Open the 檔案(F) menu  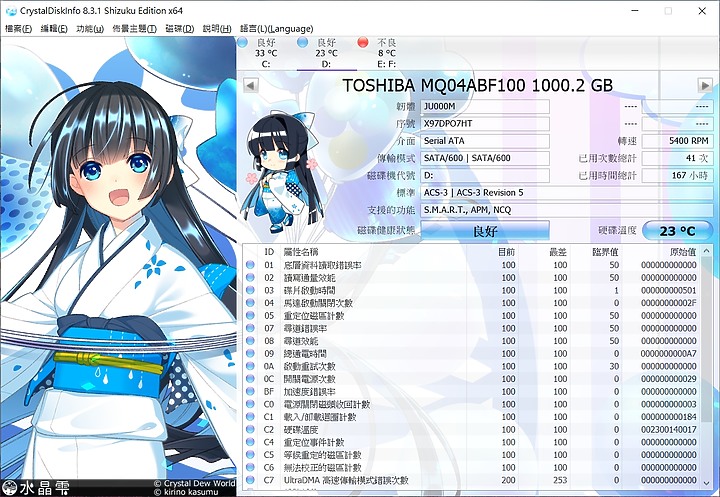[x=18, y=28]
